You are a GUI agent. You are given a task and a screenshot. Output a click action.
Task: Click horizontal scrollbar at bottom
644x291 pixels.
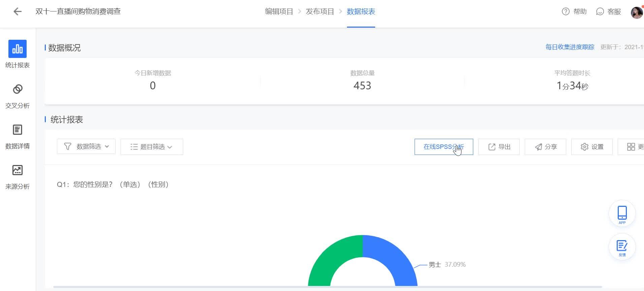327,287
